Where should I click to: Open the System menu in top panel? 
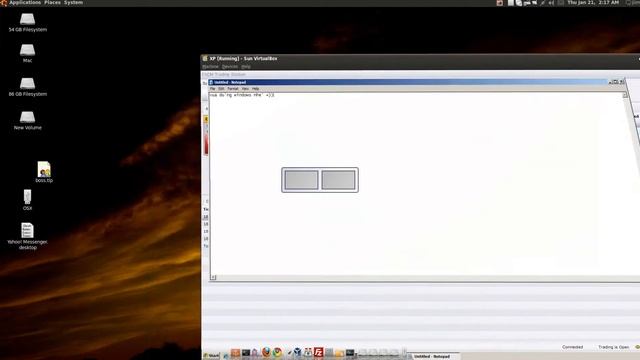[73, 2]
